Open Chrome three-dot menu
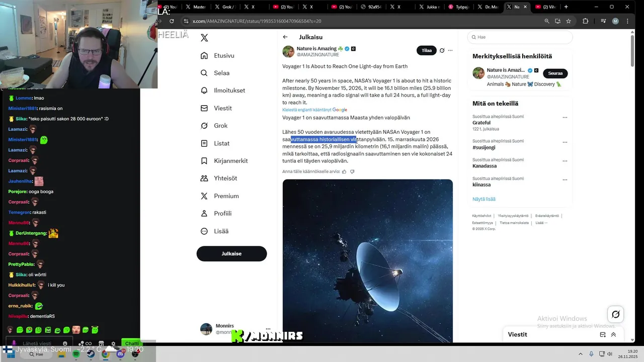644x362 pixels. pyautogui.click(x=627, y=21)
